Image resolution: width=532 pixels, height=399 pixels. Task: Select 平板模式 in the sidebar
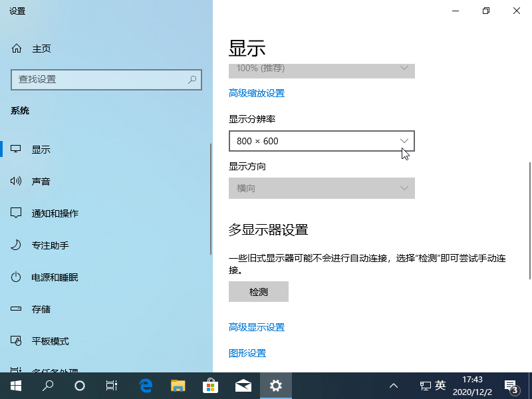click(49, 341)
